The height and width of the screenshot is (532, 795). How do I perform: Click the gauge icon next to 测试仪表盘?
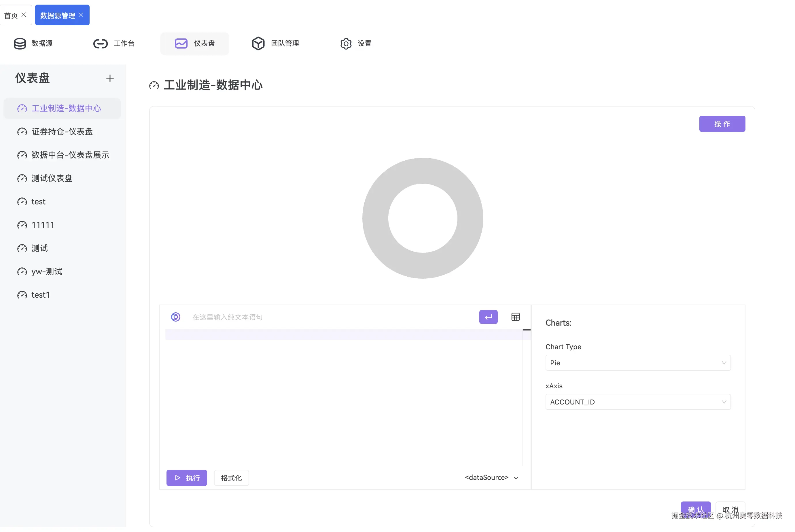(x=21, y=178)
